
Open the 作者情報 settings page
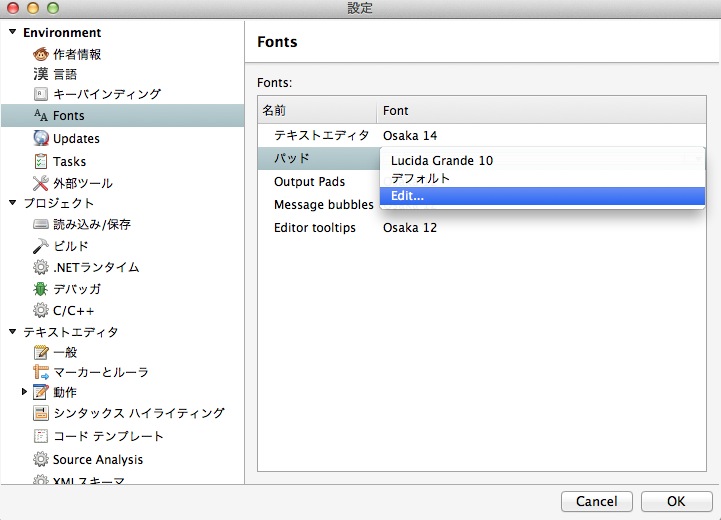pyautogui.click(x=77, y=54)
